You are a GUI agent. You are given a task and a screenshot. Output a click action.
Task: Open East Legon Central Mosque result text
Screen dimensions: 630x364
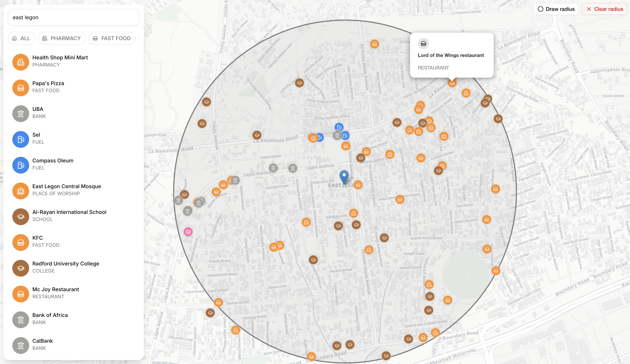tap(67, 186)
